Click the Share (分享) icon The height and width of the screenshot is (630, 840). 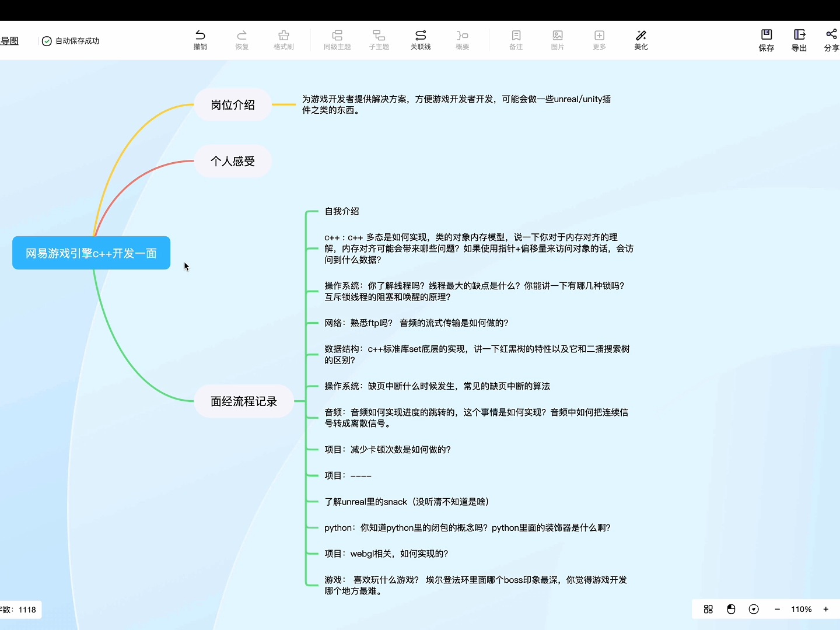832,41
